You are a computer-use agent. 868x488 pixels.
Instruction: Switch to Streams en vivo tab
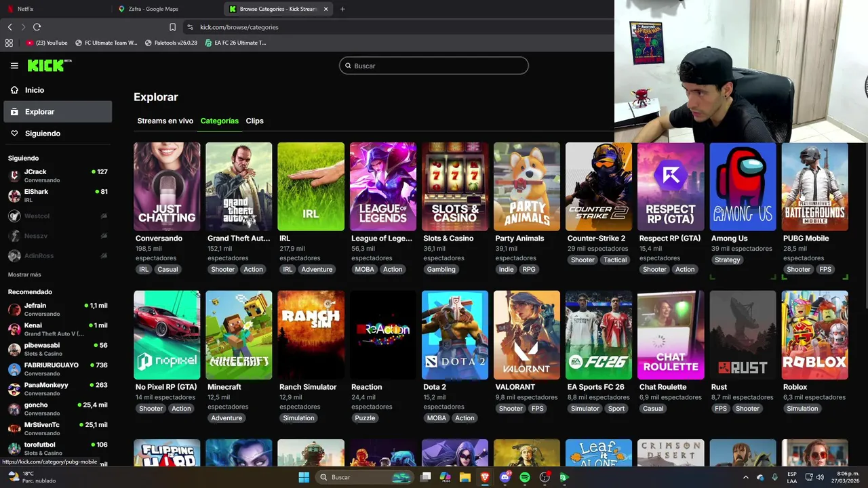165,121
